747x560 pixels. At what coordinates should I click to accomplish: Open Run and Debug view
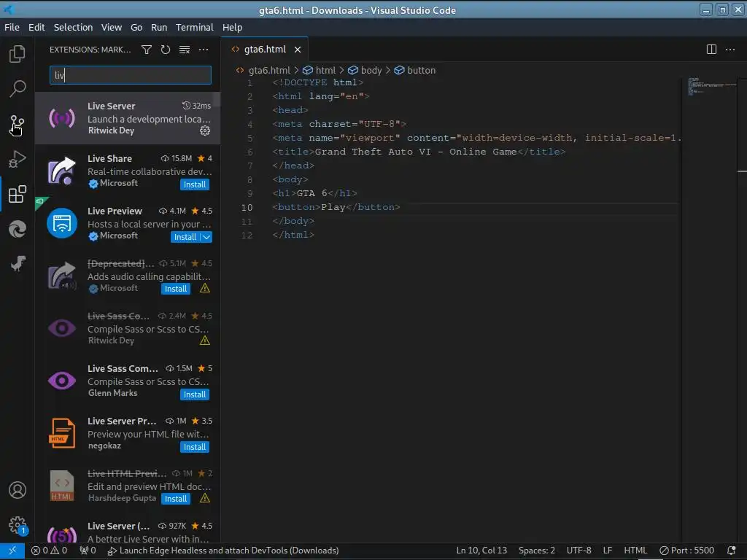[18, 159]
